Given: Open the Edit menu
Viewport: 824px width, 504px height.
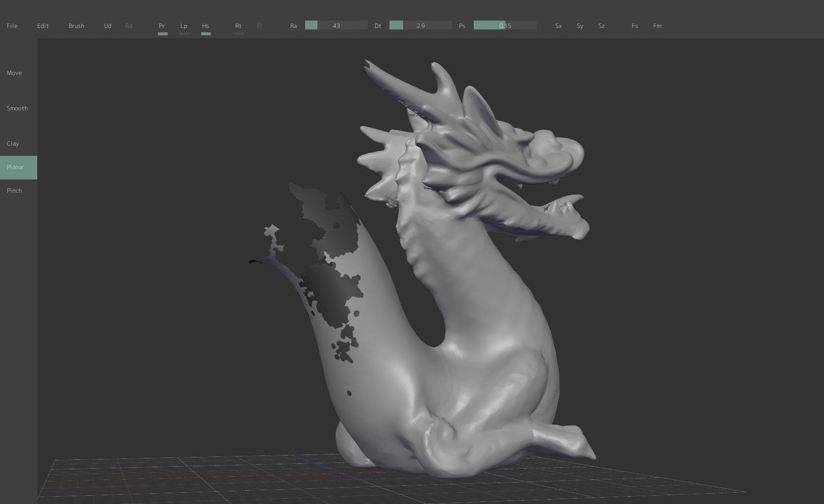Looking at the screenshot, I should coord(43,25).
